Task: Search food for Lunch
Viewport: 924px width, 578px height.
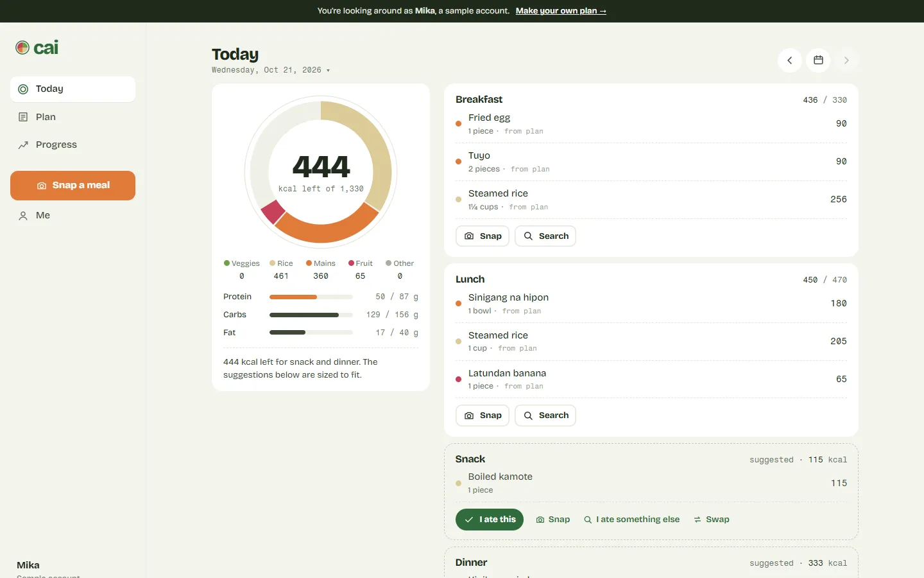Action: 545,416
